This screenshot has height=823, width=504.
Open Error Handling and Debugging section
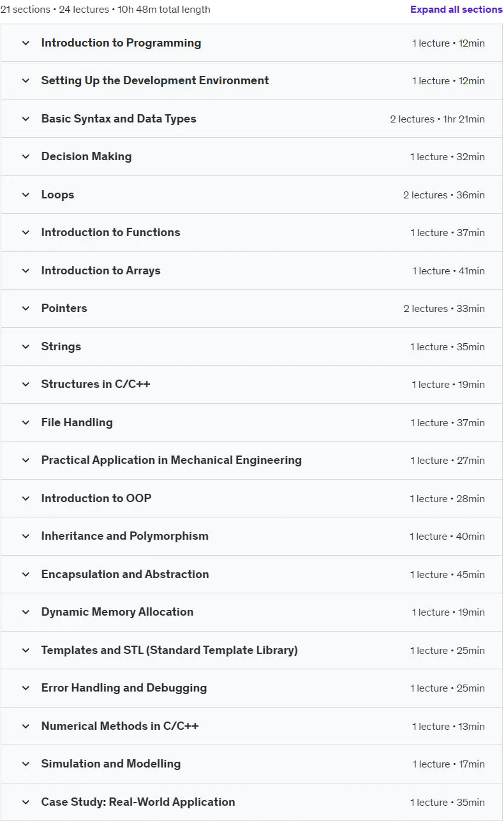click(251, 688)
